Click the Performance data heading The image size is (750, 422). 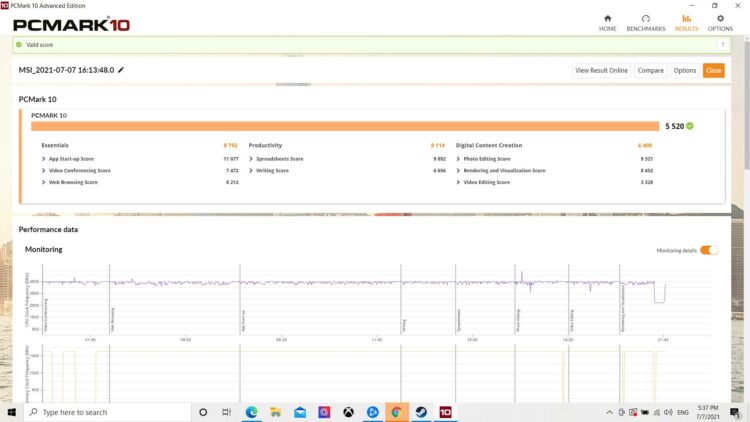tap(48, 229)
